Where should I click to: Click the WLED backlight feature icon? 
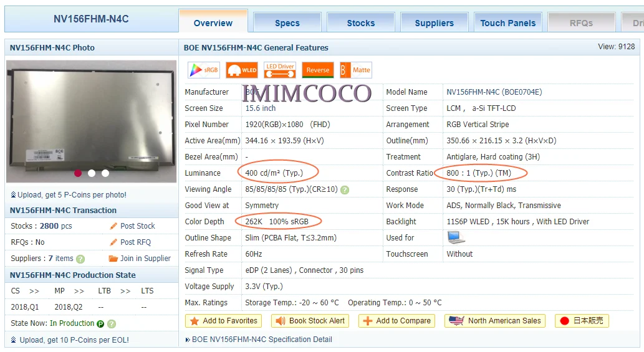[242, 70]
